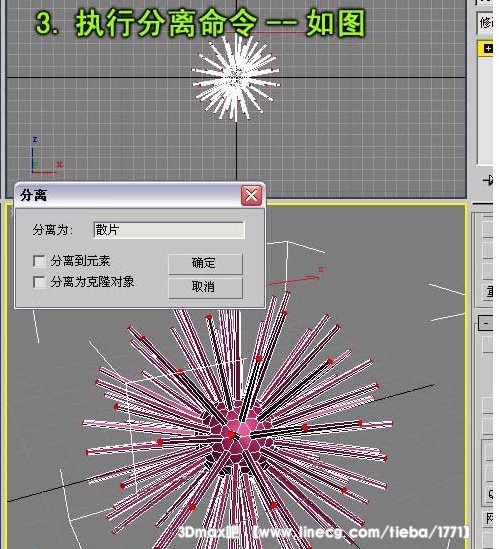Collapse the minus rollout in right panel

tap(486, 323)
